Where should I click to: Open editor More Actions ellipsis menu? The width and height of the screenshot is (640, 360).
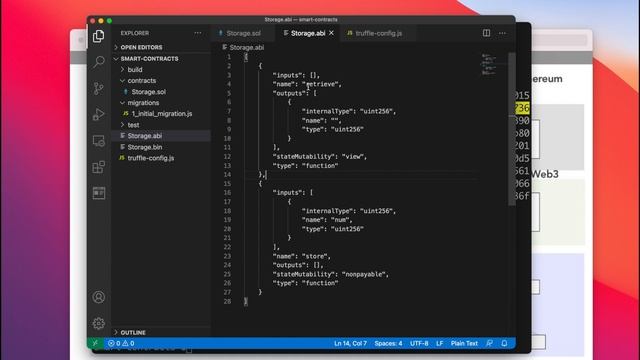502,33
